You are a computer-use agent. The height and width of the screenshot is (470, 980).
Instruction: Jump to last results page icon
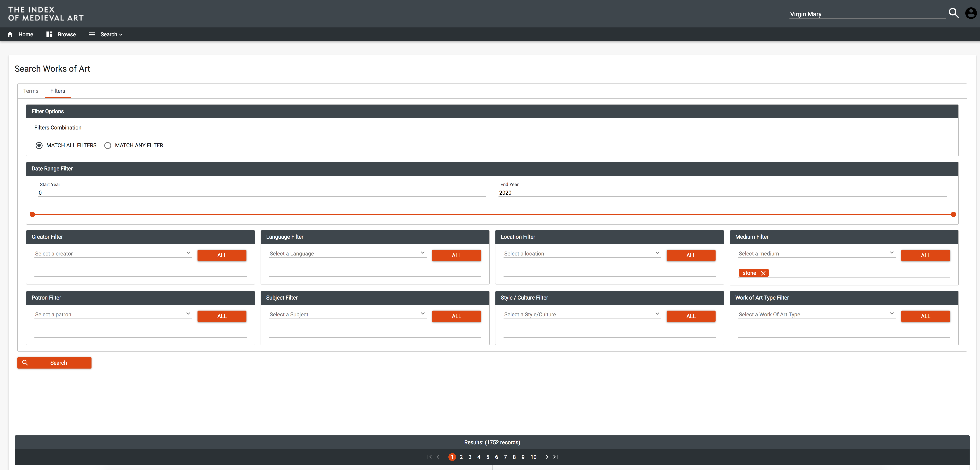pos(555,457)
